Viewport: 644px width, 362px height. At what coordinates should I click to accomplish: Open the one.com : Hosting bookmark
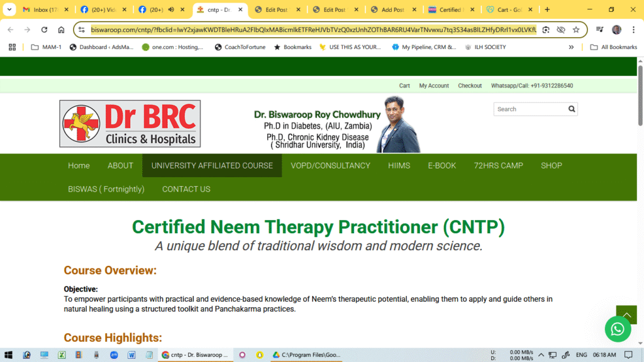172,47
